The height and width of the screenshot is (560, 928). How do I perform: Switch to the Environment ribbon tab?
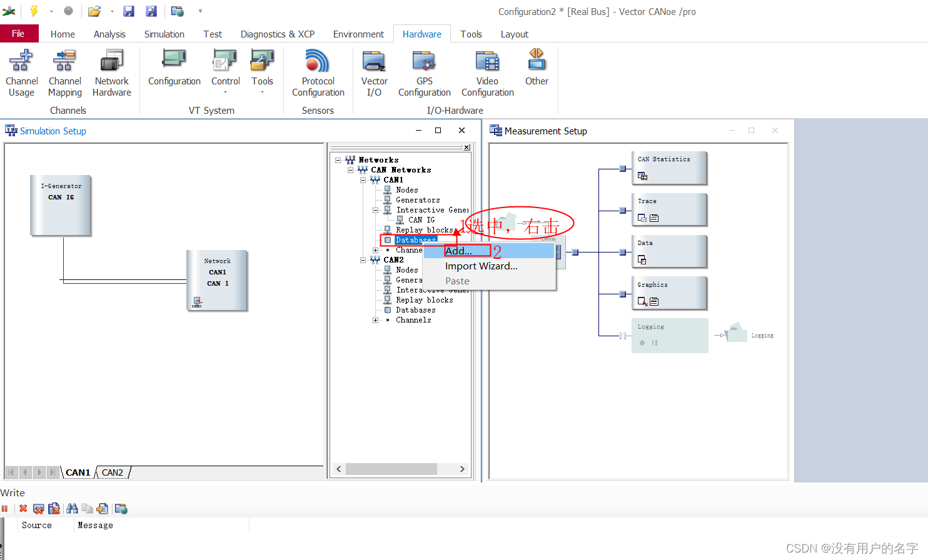coord(358,34)
